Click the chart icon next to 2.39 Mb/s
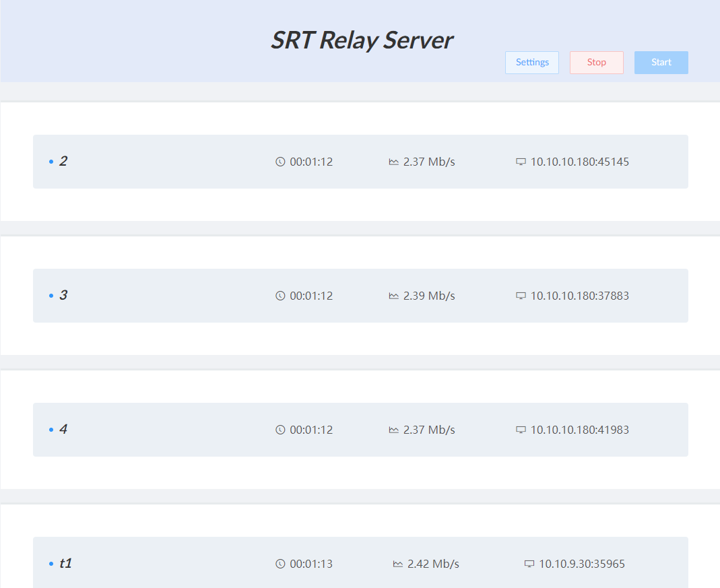Image resolution: width=720 pixels, height=588 pixels. pyautogui.click(x=394, y=296)
